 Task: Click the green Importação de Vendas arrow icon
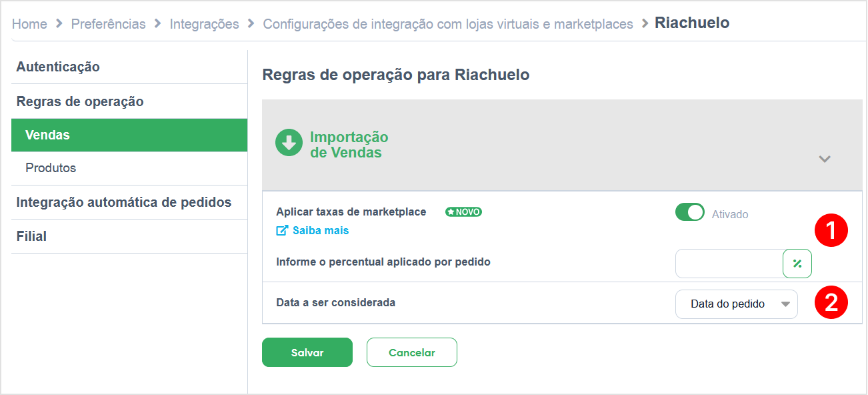[289, 143]
